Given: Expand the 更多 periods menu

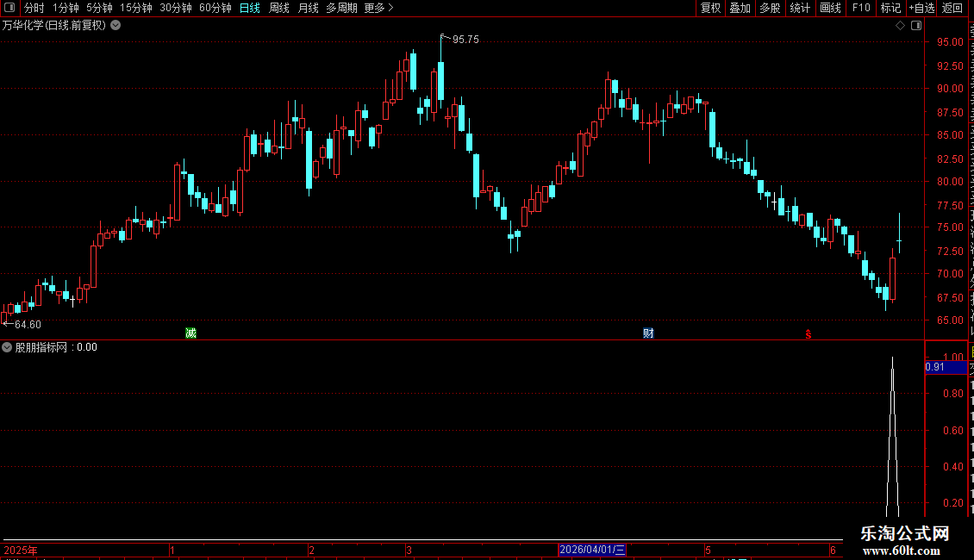Looking at the screenshot, I should [378, 8].
